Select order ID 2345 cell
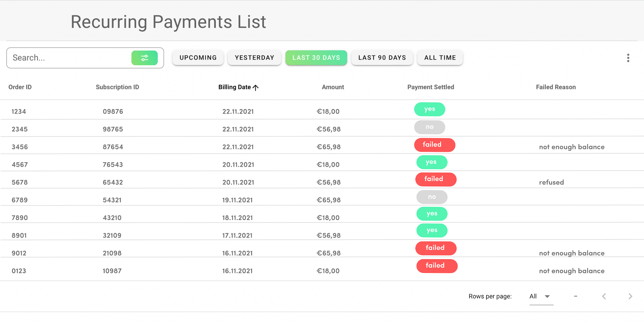 tap(20, 129)
